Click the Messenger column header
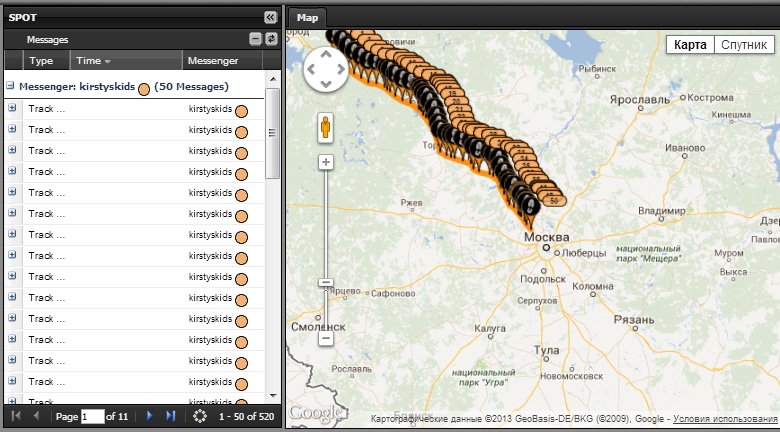Screen dimensions: 780x432 coord(213,61)
